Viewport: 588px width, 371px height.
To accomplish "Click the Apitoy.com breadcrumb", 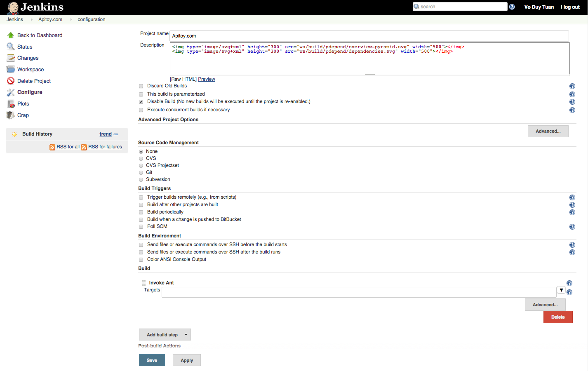I will point(50,19).
